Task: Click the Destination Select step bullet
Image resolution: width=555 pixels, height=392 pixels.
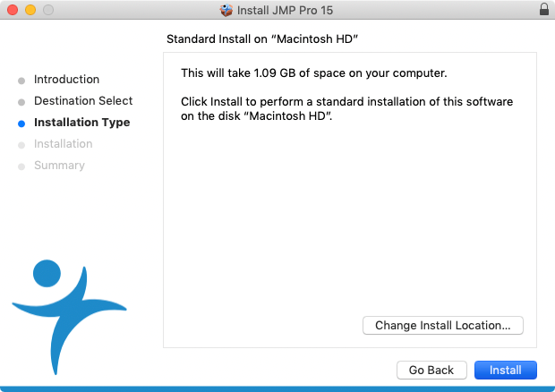Action: tap(21, 102)
